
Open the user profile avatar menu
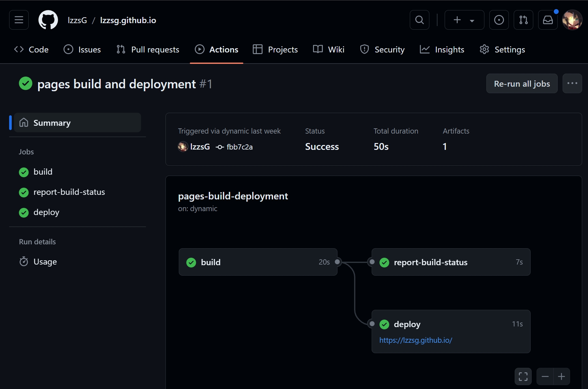coord(572,20)
